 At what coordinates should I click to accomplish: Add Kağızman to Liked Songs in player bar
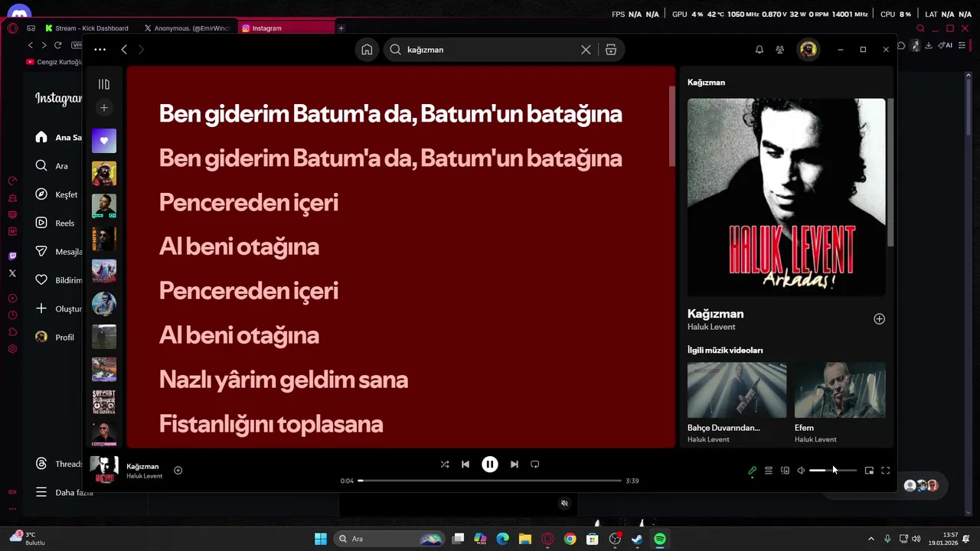pos(178,471)
